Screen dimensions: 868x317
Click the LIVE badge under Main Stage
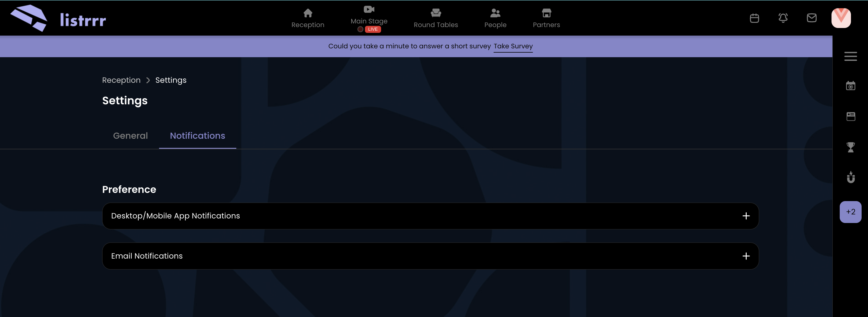pos(373,29)
